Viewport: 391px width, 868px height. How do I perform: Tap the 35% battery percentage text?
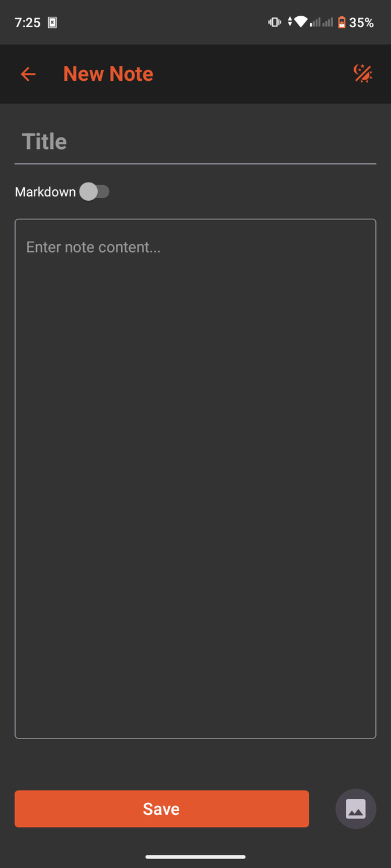(x=361, y=23)
